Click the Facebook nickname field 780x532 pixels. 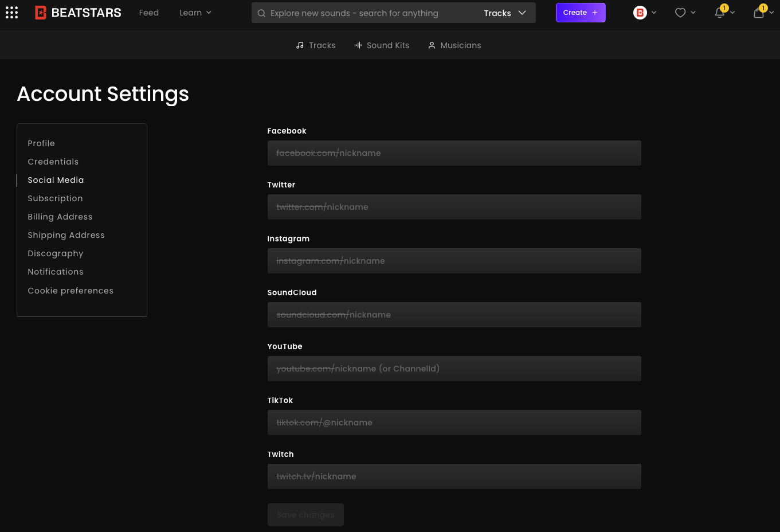tap(454, 153)
